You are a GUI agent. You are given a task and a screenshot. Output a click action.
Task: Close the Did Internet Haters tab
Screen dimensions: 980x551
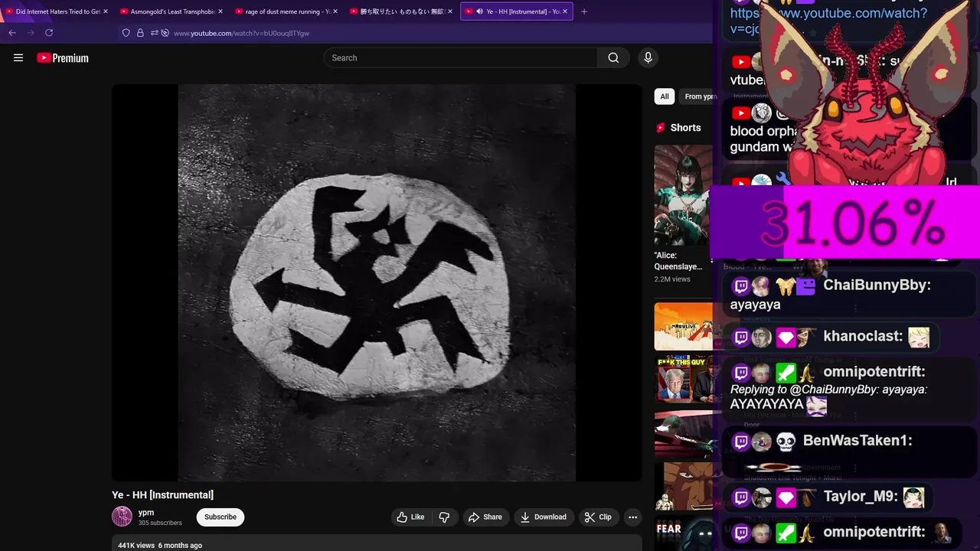tap(106, 11)
